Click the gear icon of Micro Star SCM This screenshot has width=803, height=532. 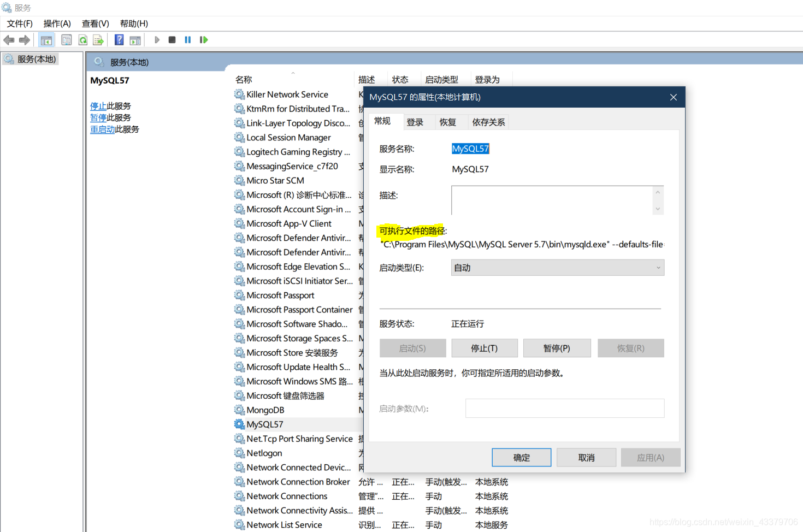click(x=239, y=180)
